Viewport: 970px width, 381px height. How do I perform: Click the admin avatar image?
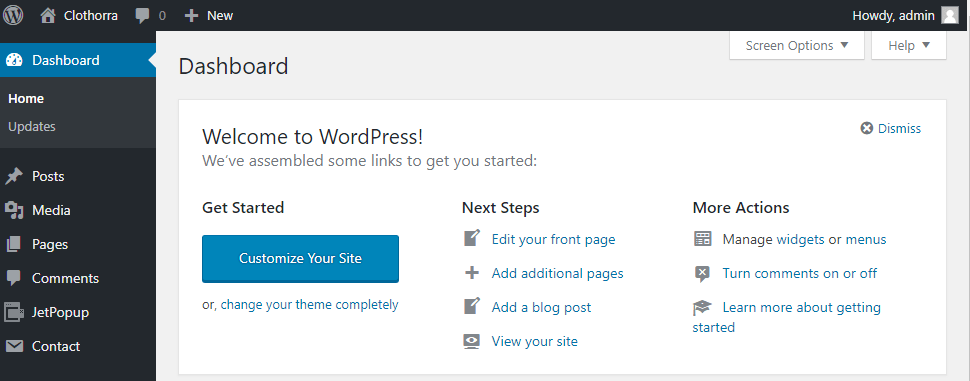pyautogui.click(x=950, y=15)
